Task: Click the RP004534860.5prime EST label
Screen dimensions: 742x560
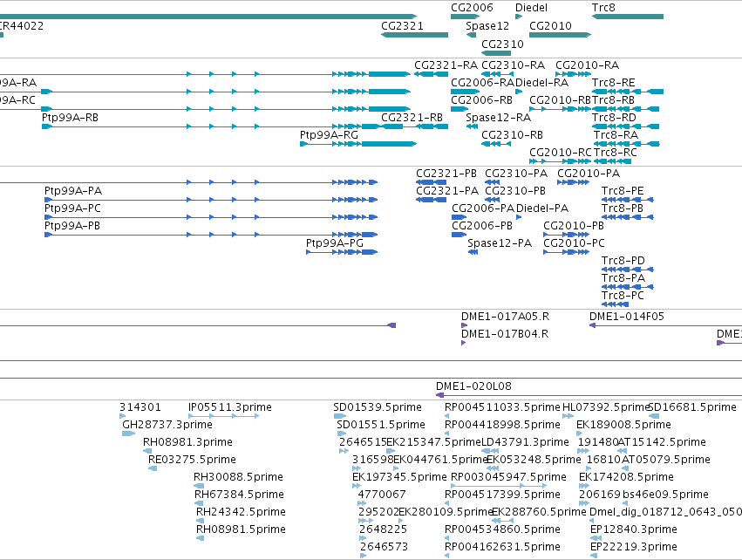Action: coord(502,529)
